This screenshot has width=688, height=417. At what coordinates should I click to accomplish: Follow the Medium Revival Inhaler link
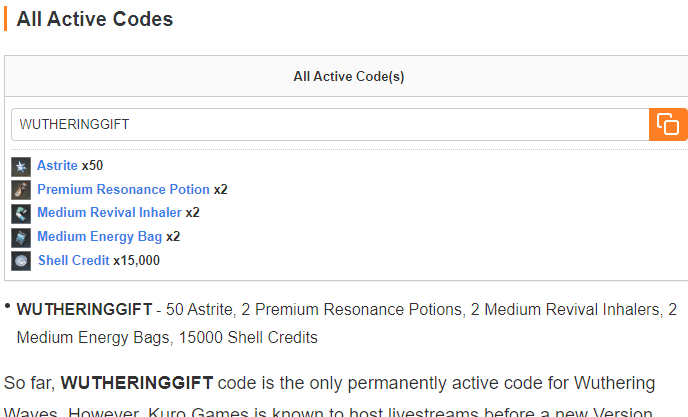[x=109, y=213]
